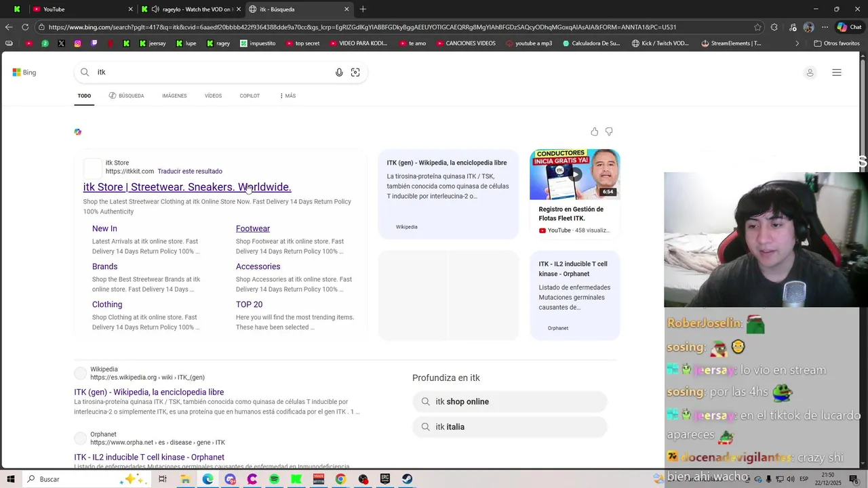Start a voice search with the microphone icon
Viewport: 868px width, 488px height.
[339, 73]
